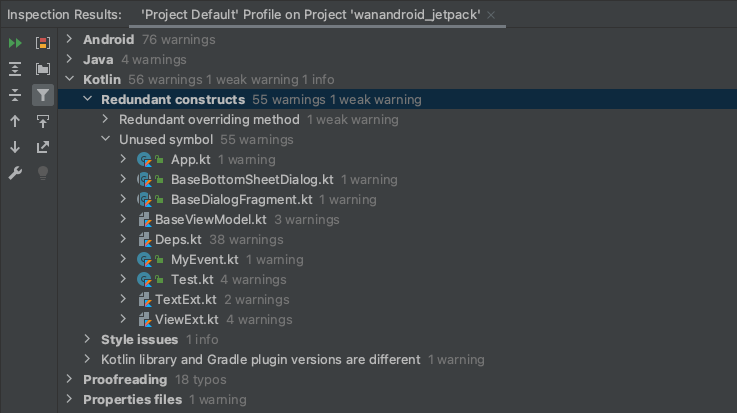Click the Test.kt class icon
This screenshot has width=737, height=413.
pyautogui.click(x=144, y=280)
